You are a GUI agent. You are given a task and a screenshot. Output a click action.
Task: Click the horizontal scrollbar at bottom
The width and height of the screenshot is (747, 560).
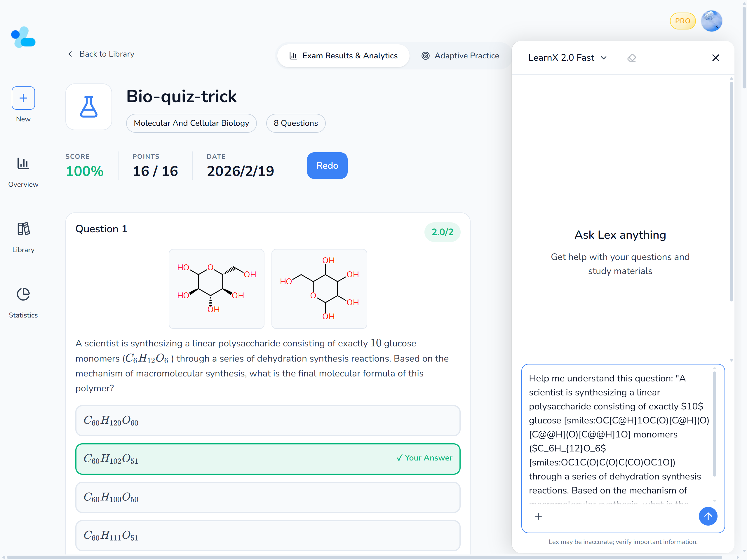[x=364, y=557]
